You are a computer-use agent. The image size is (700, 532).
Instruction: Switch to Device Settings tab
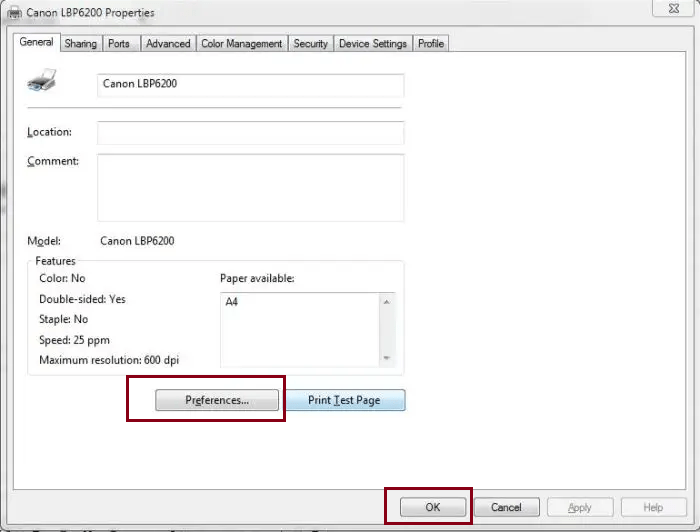(x=372, y=44)
